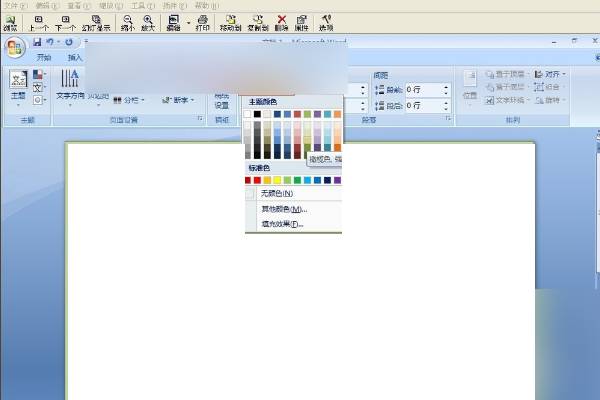Viewport: 600px width, 400px height.
Task: Click the Save floppy disk icon
Action: pos(37,42)
